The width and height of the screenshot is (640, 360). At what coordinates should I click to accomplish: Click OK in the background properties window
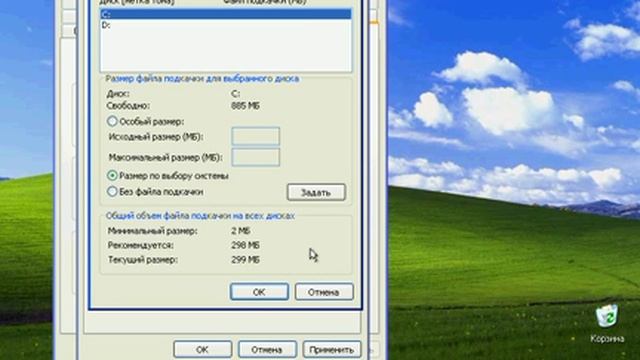(x=202, y=350)
